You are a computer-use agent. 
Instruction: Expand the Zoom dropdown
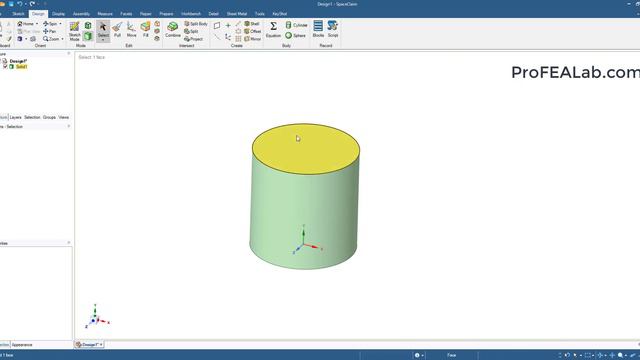click(x=62, y=39)
